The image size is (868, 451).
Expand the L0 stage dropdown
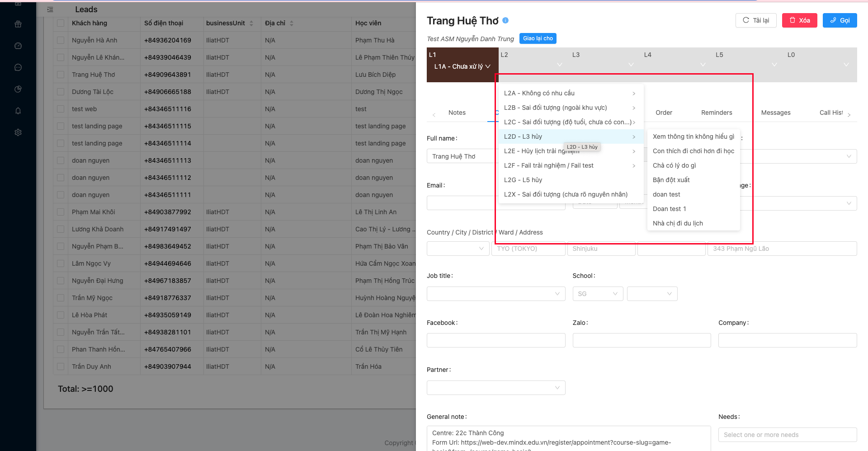coord(846,65)
